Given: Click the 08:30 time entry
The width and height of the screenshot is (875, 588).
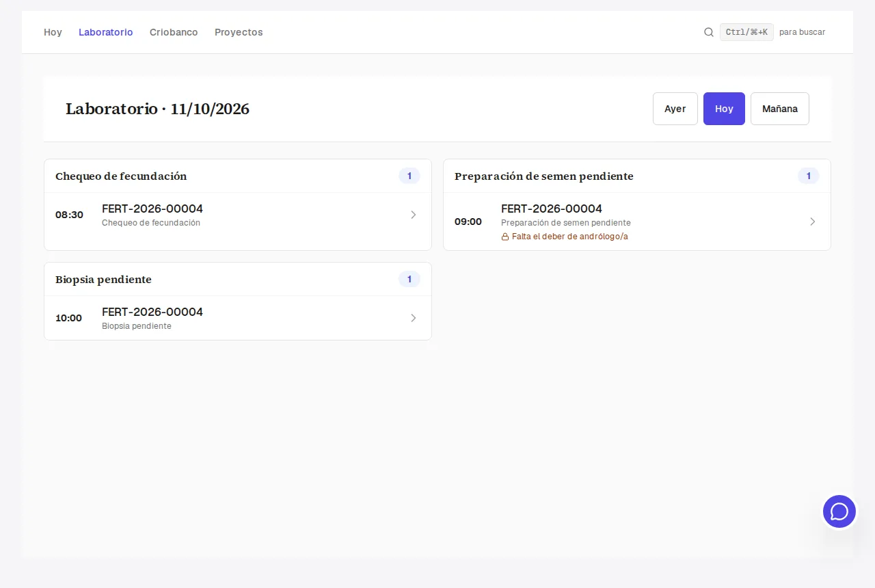Looking at the screenshot, I should [x=69, y=215].
